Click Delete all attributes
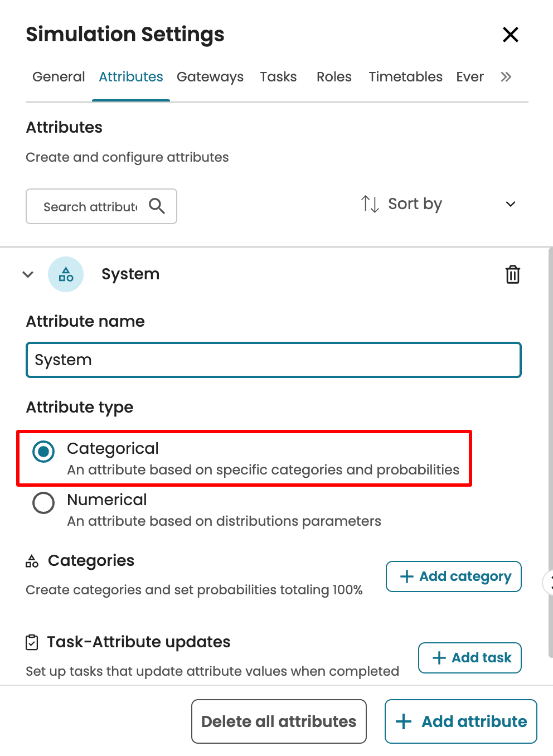 point(279,721)
